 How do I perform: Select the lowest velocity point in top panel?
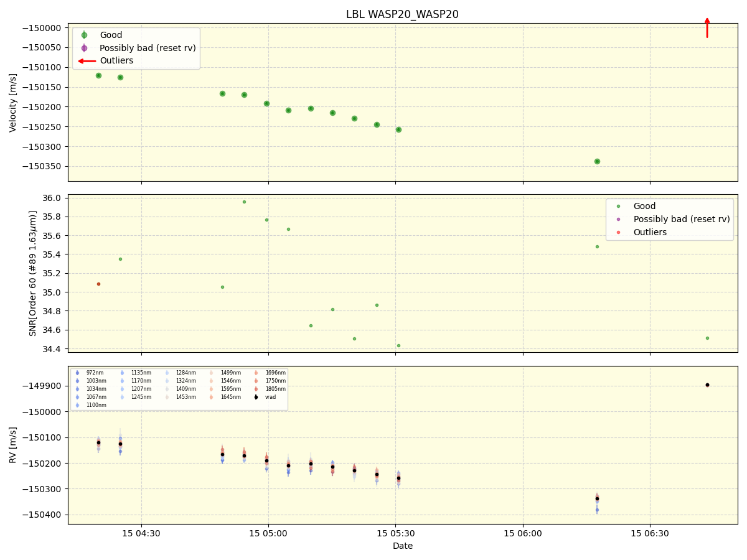tap(597, 161)
